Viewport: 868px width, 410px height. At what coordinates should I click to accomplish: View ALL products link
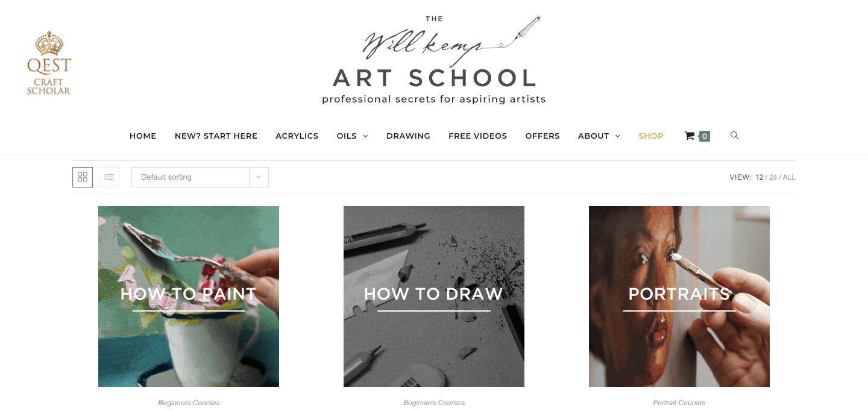coord(789,177)
